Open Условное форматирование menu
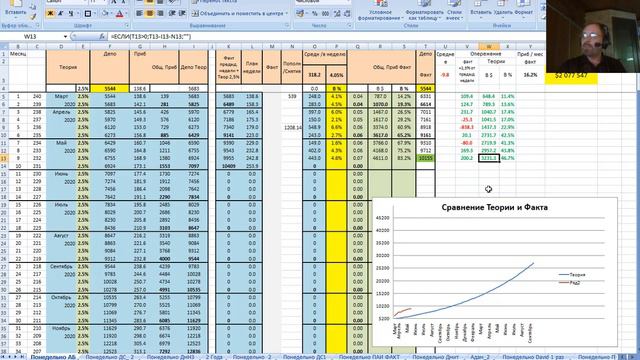 coord(380,10)
